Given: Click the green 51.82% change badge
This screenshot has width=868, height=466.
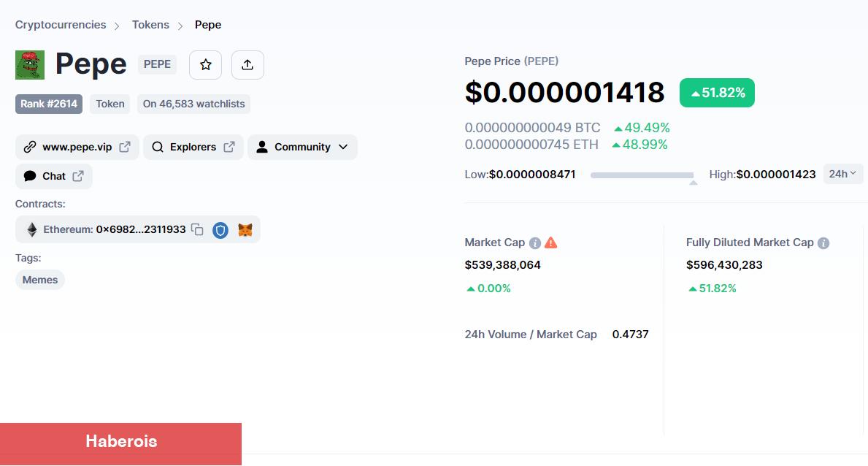Looking at the screenshot, I should [x=717, y=93].
